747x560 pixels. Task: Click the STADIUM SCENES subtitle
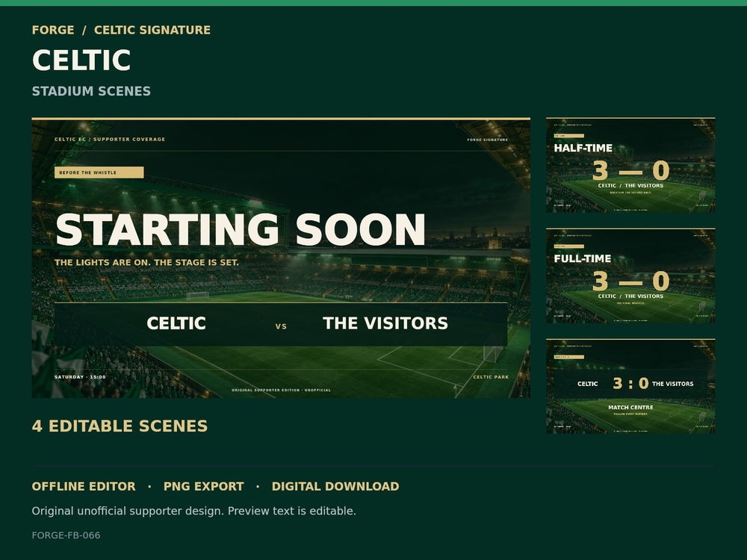pos(91,91)
